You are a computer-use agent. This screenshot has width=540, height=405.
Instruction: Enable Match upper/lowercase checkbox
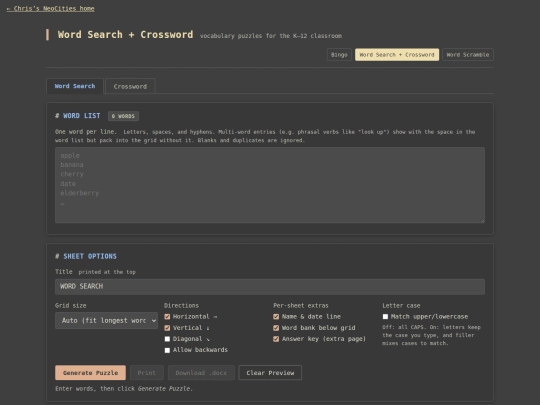pos(385,317)
